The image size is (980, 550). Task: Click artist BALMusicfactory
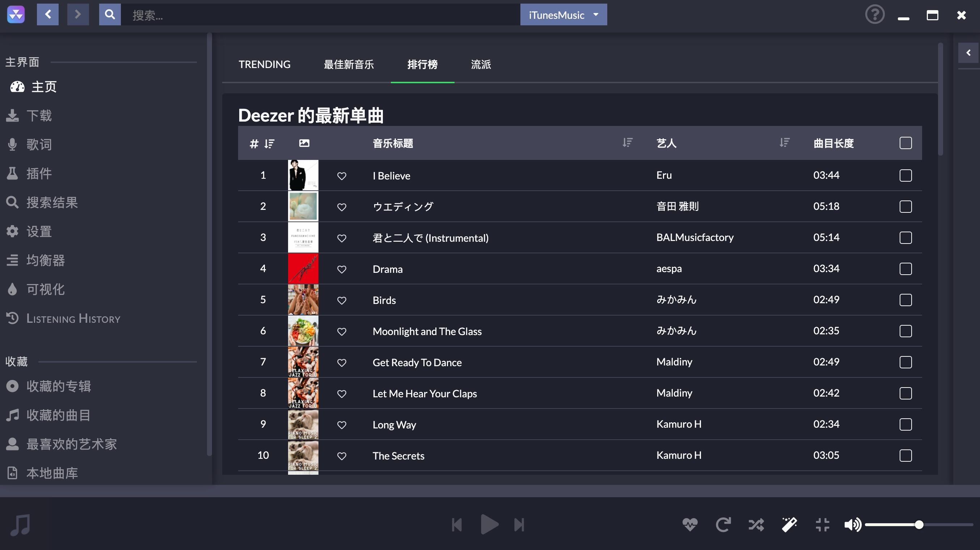click(695, 237)
